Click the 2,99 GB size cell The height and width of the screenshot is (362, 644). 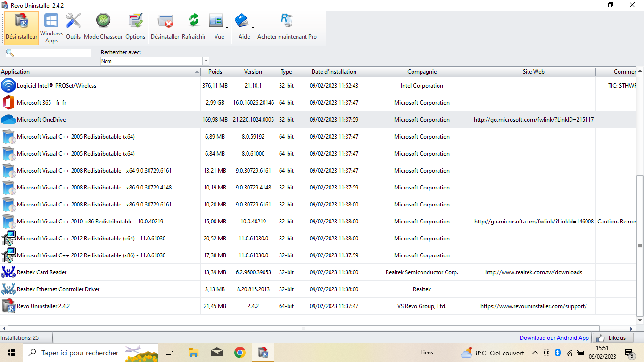(x=215, y=103)
